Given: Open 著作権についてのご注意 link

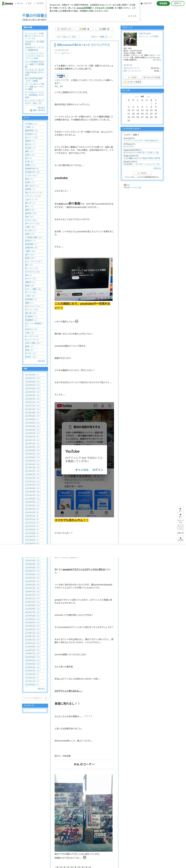Looking at the screenshot, I should (x=132, y=187).
